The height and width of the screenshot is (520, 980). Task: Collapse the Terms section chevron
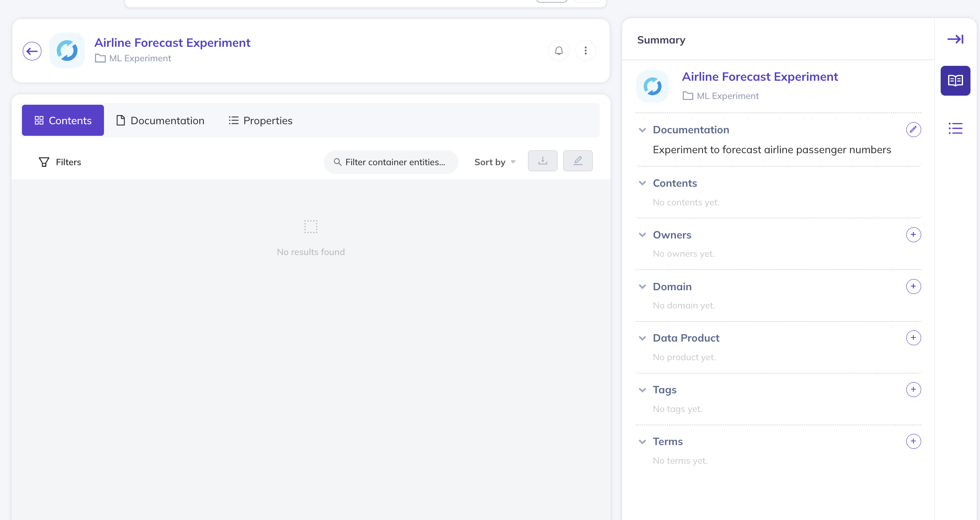[x=642, y=442]
